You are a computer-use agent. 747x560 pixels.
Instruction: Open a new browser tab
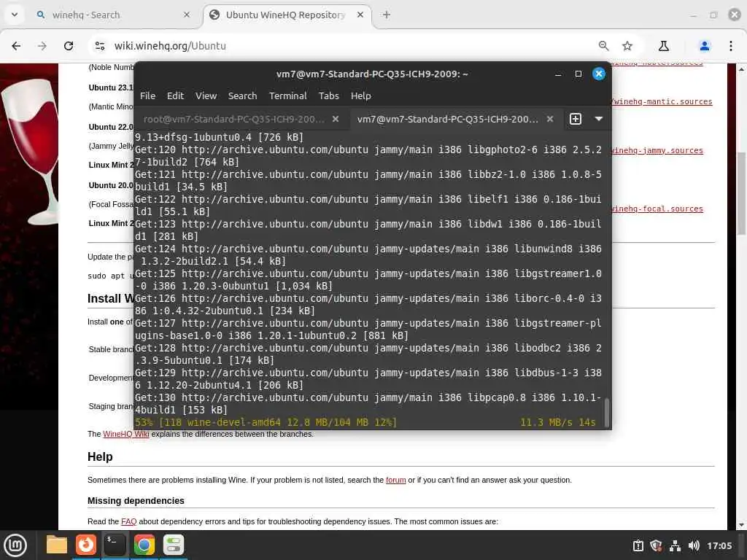pyautogui.click(x=387, y=15)
